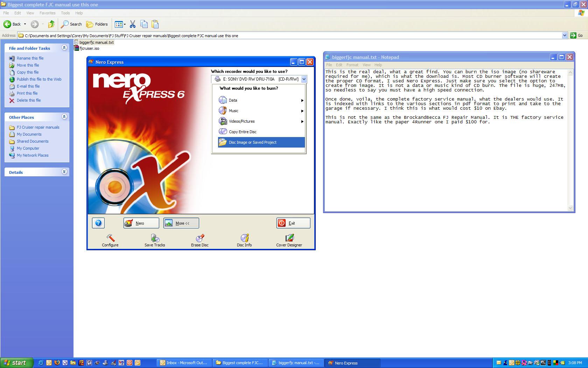Click the Windows start button

point(16,363)
